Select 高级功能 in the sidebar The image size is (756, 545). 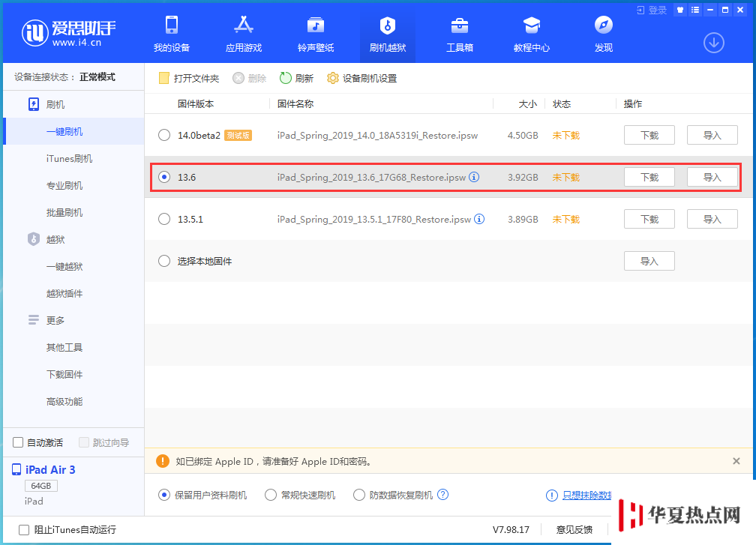tap(64, 401)
